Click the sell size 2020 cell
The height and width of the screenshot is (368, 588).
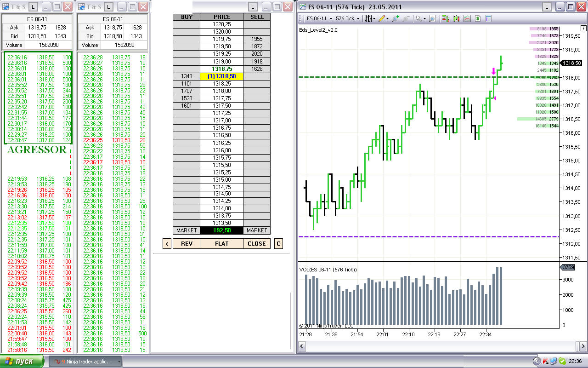[257, 54]
